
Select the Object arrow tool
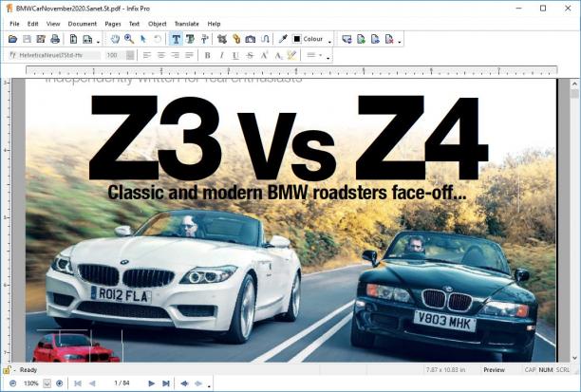pos(143,39)
